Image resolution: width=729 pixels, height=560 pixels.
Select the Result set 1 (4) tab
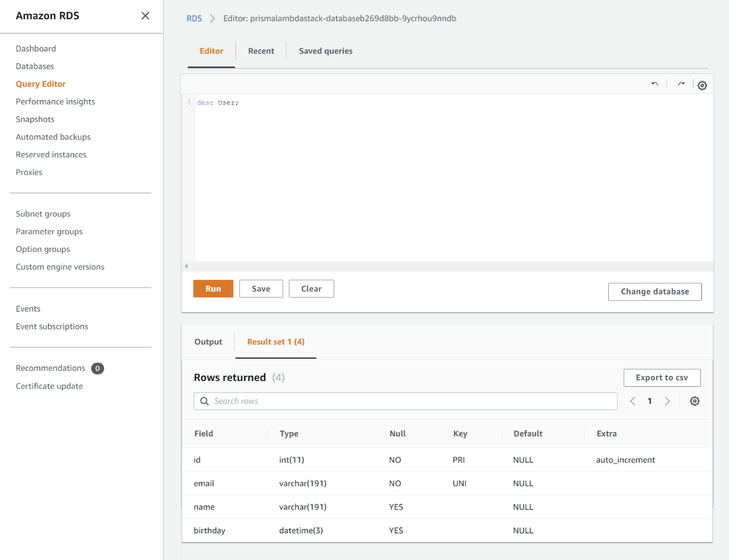(276, 342)
